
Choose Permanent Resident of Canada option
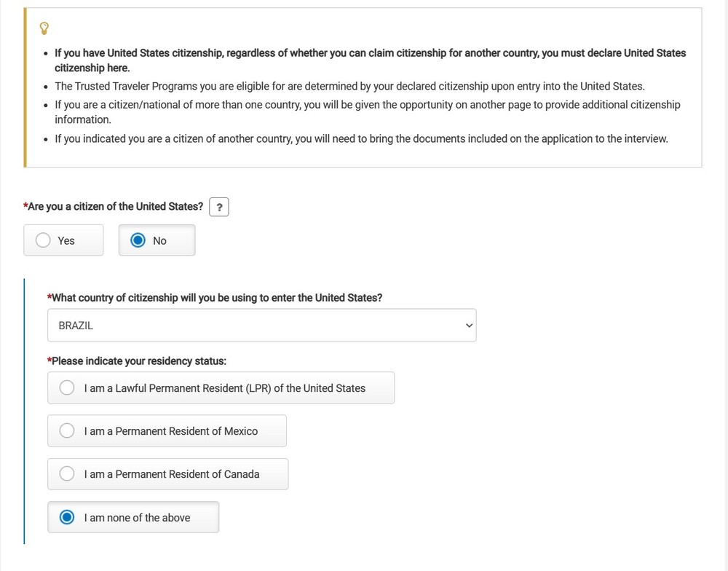(68, 474)
